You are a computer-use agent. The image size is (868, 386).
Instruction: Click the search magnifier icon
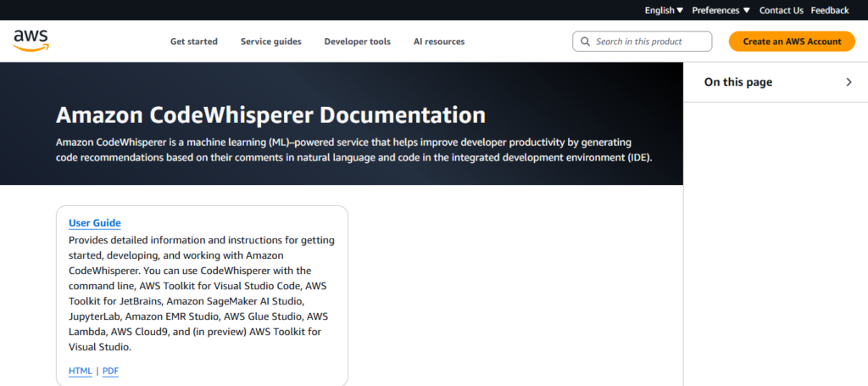tap(585, 42)
